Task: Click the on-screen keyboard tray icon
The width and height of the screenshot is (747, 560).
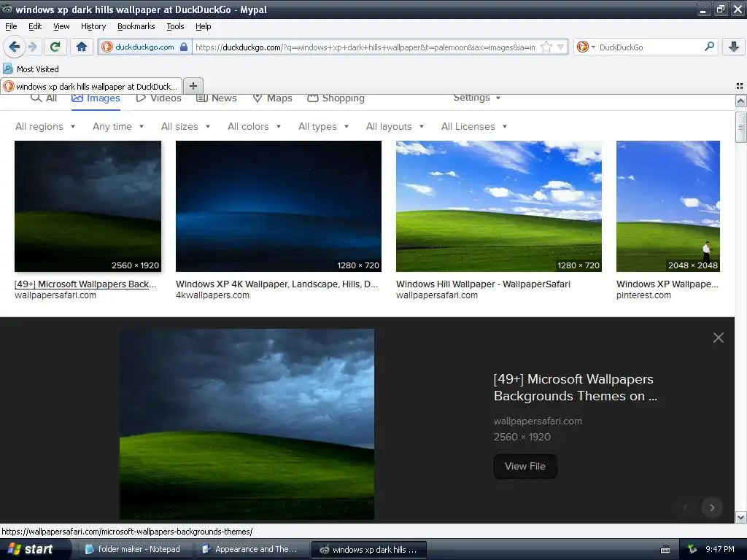Action: [x=665, y=550]
